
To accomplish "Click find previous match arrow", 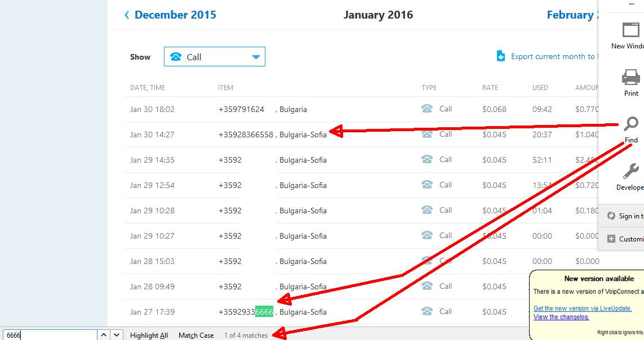I will pyautogui.click(x=104, y=335).
